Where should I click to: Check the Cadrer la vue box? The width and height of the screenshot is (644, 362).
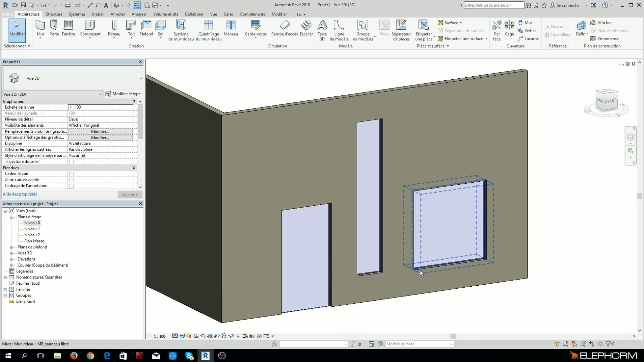pyautogui.click(x=71, y=174)
